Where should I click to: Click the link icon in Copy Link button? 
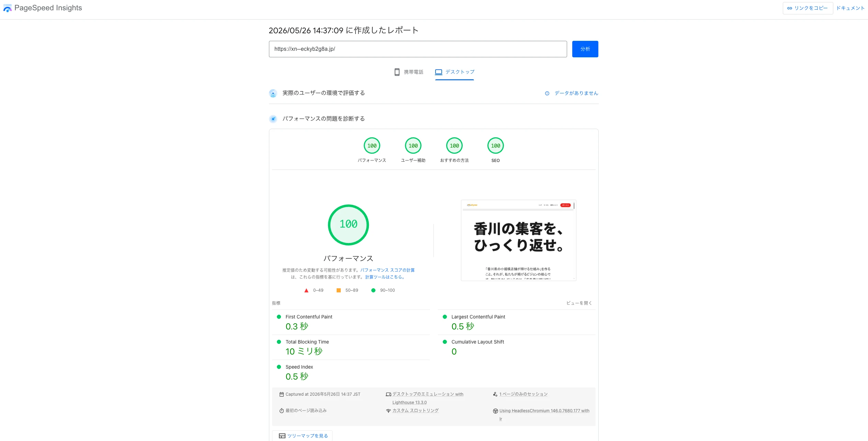point(790,8)
